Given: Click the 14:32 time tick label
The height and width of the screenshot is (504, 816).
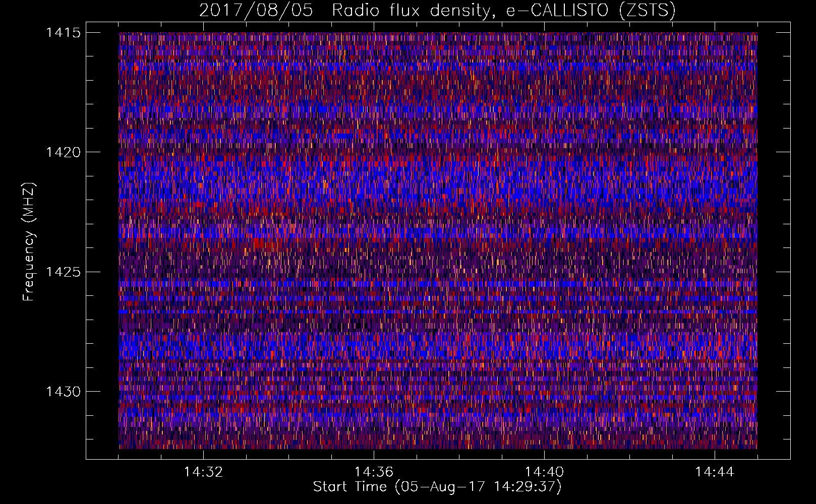Looking at the screenshot, I should (x=203, y=472).
